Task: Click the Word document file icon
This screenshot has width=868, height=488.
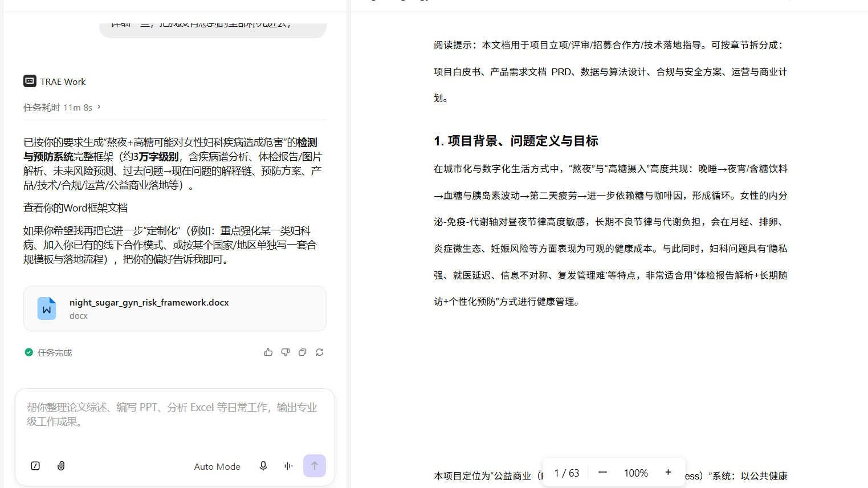Action: [47, 308]
